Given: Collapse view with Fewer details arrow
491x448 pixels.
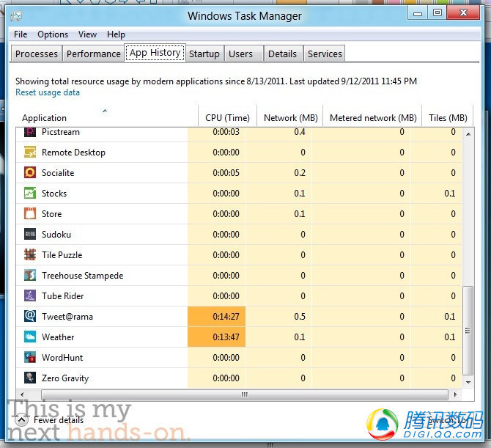Looking at the screenshot, I should point(21,420).
